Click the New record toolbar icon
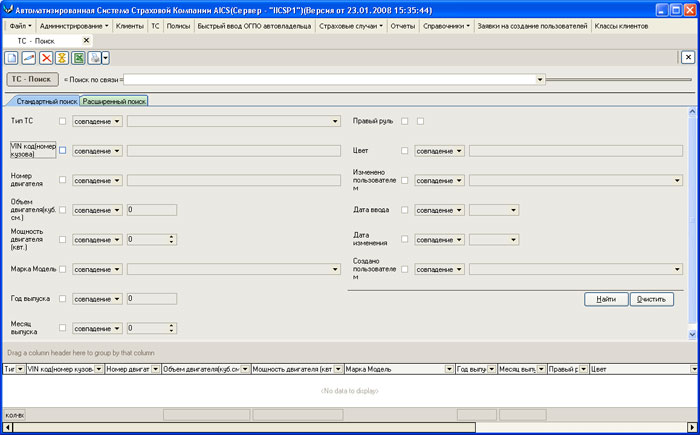700x435 pixels. (12, 58)
